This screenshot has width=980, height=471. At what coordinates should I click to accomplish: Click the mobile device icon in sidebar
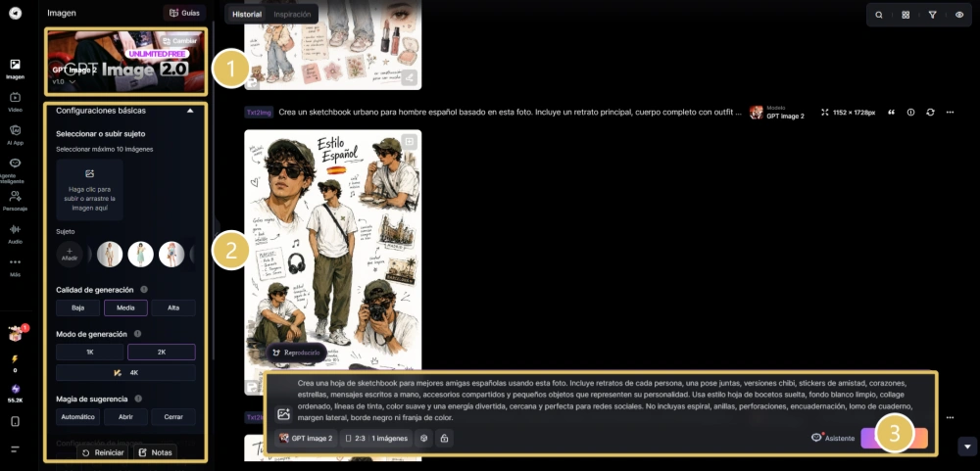pyautogui.click(x=15, y=421)
